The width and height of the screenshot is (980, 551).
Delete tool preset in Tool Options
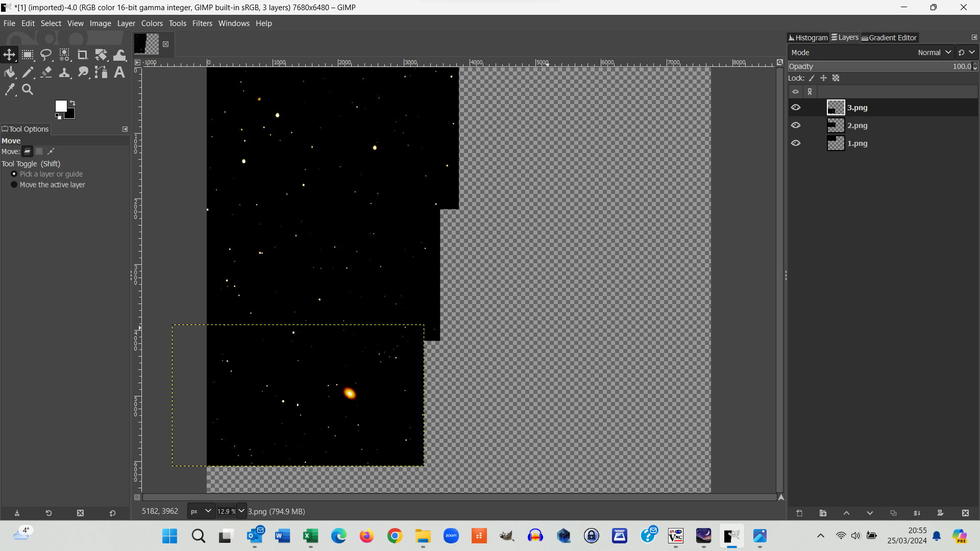point(80,513)
